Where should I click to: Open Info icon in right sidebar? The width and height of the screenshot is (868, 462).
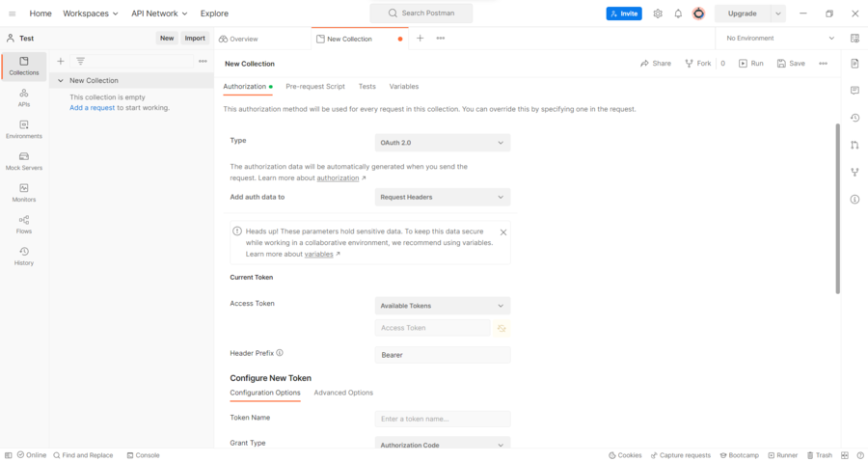[854, 200]
